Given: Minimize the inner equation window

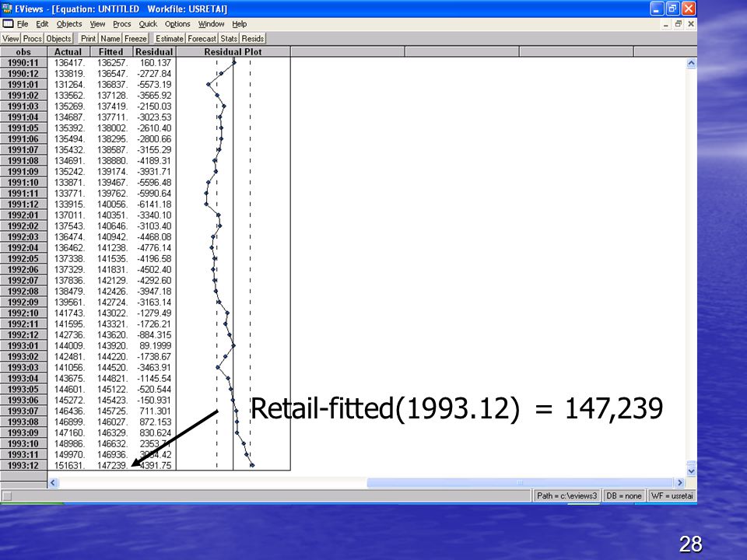Looking at the screenshot, I should point(665,24).
